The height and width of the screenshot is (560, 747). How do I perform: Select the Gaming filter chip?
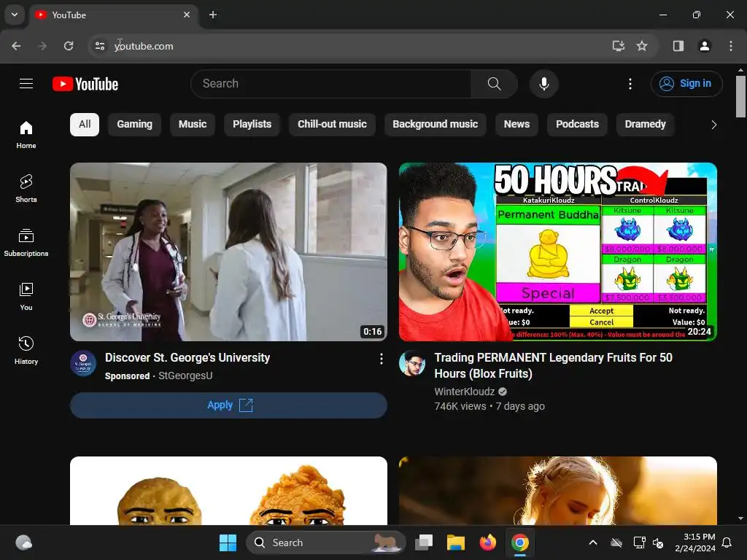135,124
